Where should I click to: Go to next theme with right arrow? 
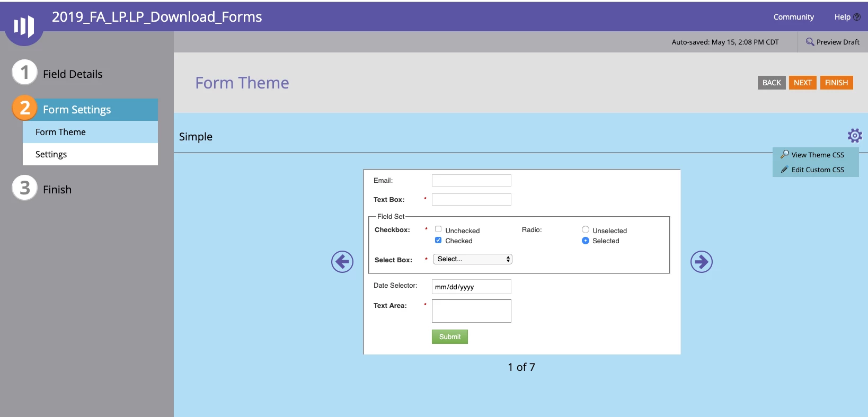click(702, 262)
